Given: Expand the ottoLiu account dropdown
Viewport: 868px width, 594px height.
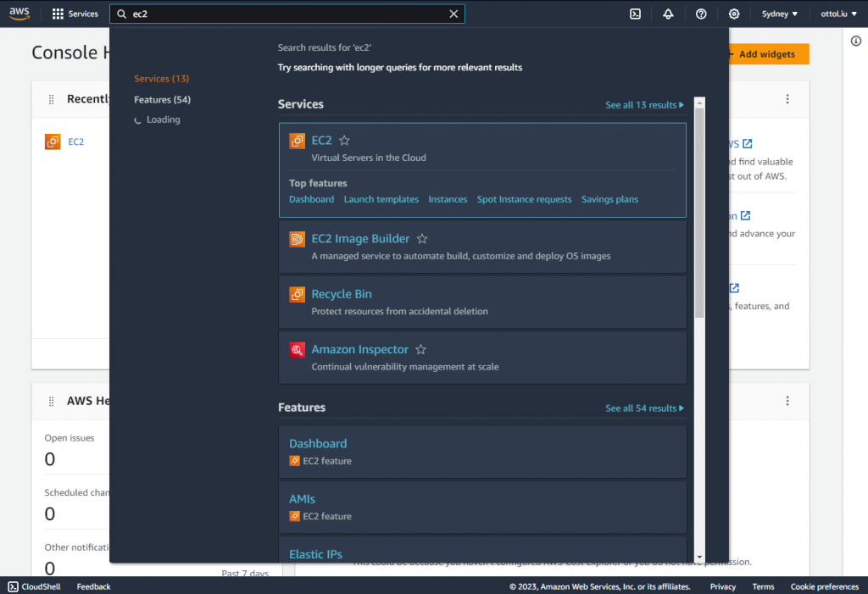Looking at the screenshot, I should click(x=838, y=14).
